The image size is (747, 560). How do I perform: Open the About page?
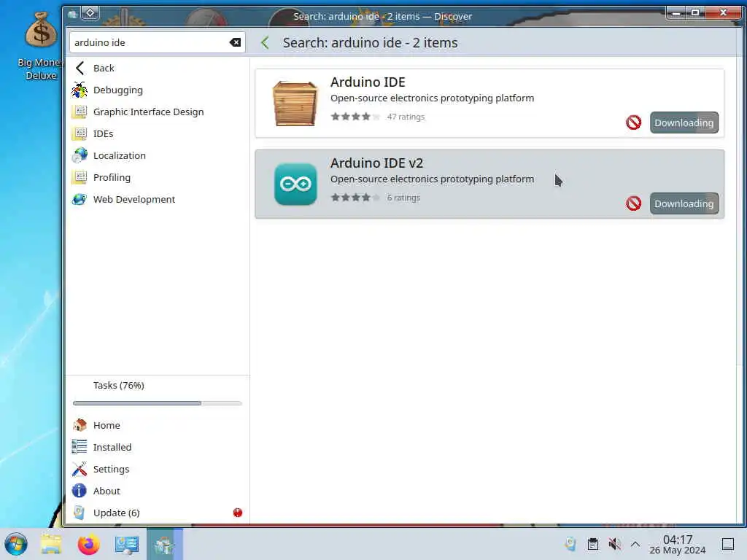coord(158,491)
